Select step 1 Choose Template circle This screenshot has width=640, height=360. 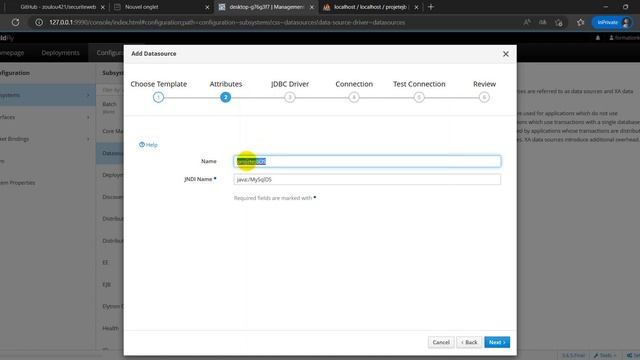158,97
